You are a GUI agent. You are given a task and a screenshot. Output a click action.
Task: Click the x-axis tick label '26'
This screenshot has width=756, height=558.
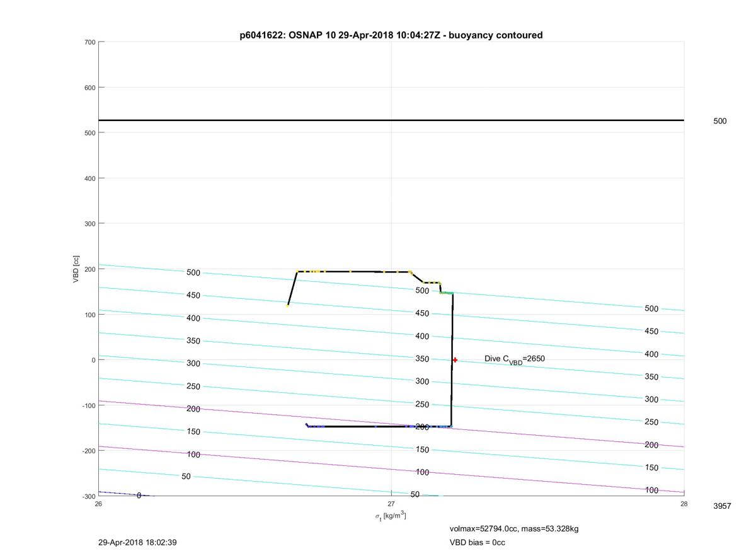98,504
